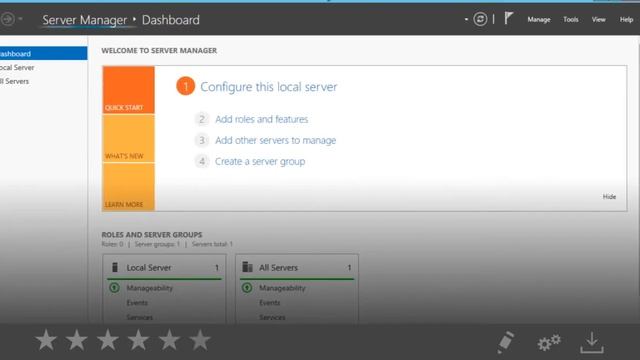Click the What's New tile
The image size is (640, 360).
(129, 138)
